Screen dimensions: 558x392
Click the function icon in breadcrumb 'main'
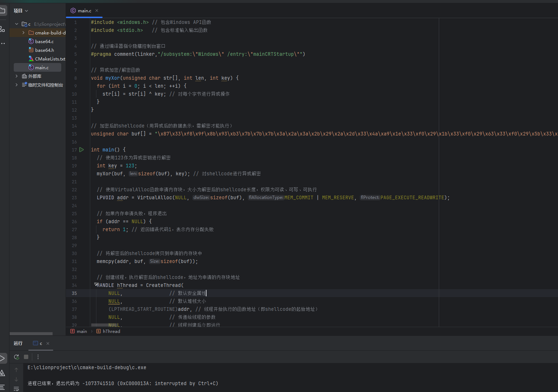pos(72,331)
